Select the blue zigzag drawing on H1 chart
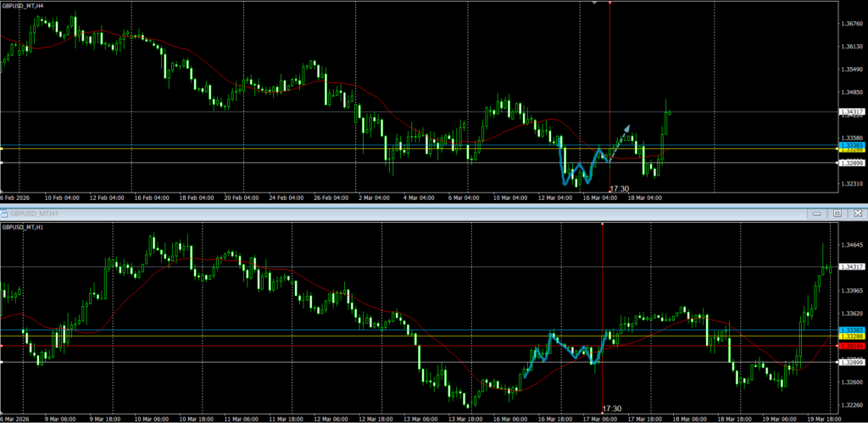 click(564, 348)
